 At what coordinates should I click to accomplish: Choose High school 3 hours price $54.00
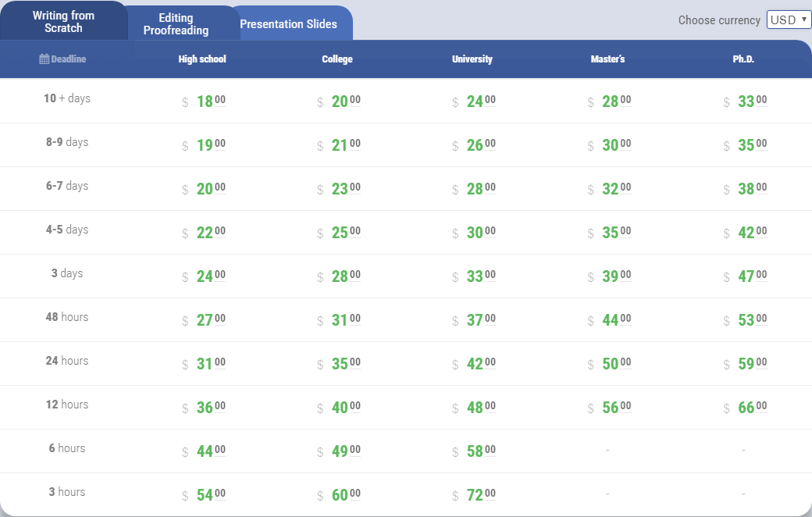point(204,494)
